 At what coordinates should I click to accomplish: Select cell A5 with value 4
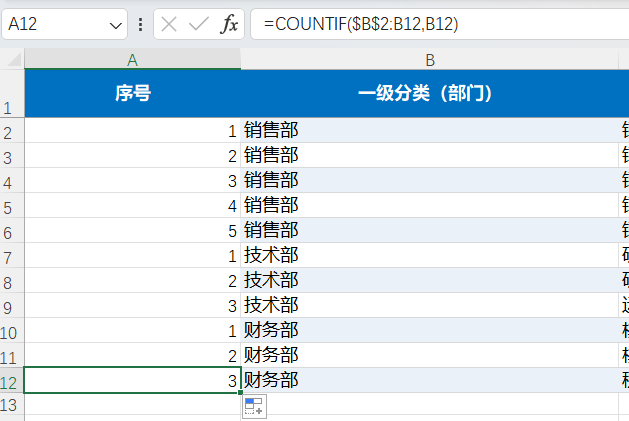(x=132, y=205)
